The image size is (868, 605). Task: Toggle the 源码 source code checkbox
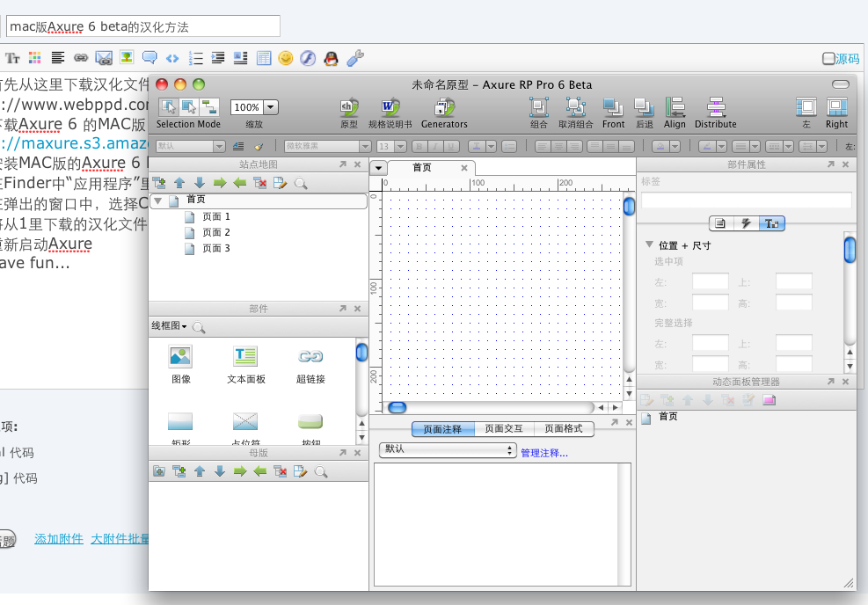[x=828, y=58]
